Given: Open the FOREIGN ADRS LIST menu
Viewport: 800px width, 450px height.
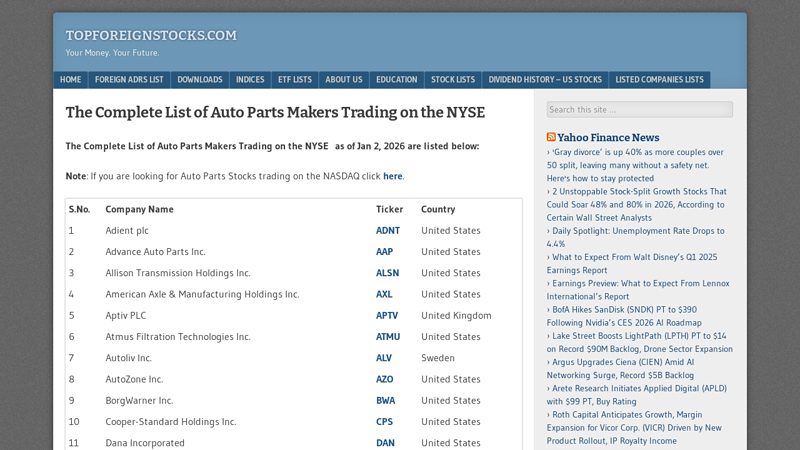Looking at the screenshot, I should (129, 80).
